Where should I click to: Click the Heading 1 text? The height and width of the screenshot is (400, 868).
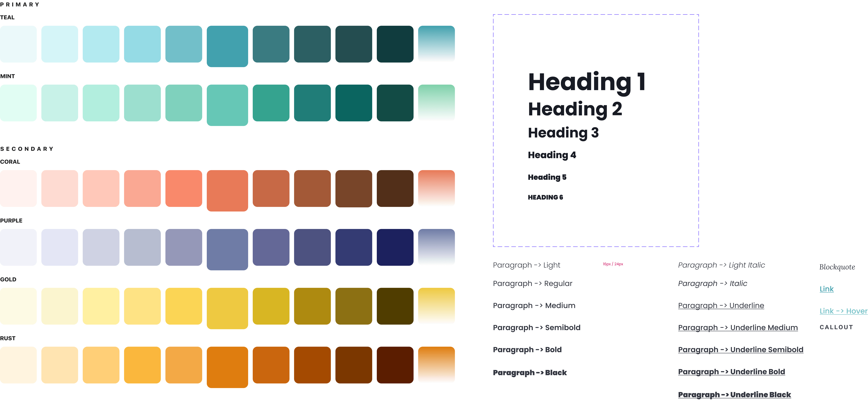[587, 82]
